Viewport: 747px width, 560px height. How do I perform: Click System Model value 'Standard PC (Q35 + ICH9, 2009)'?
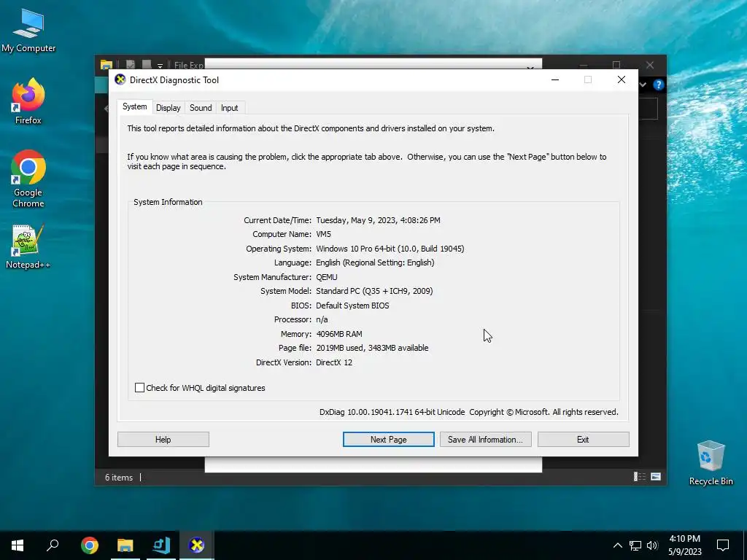pyautogui.click(x=374, y=291)
